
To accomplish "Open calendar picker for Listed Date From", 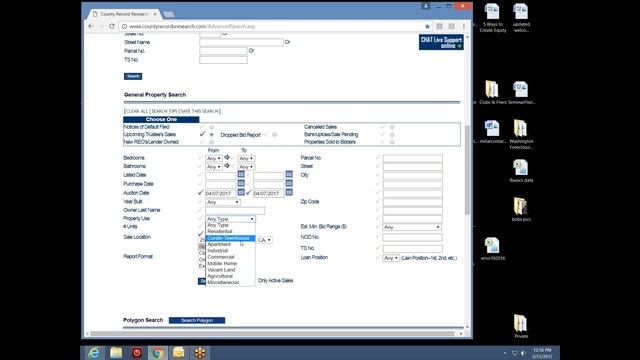I will (241, 174).
